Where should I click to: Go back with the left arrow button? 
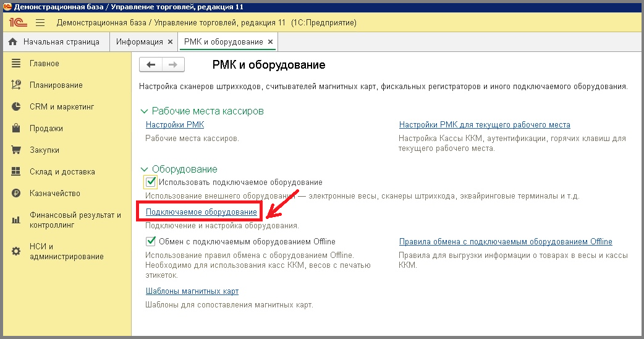(151, 64)
